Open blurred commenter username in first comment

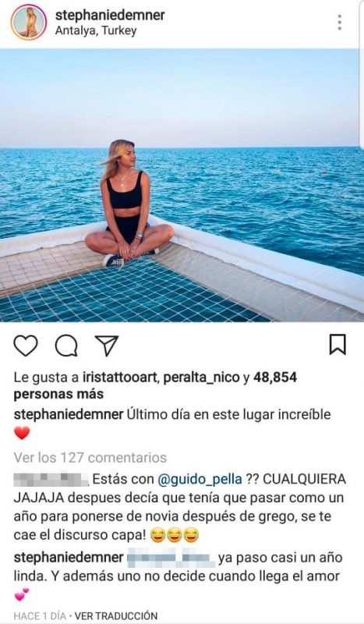click(51, 479)
